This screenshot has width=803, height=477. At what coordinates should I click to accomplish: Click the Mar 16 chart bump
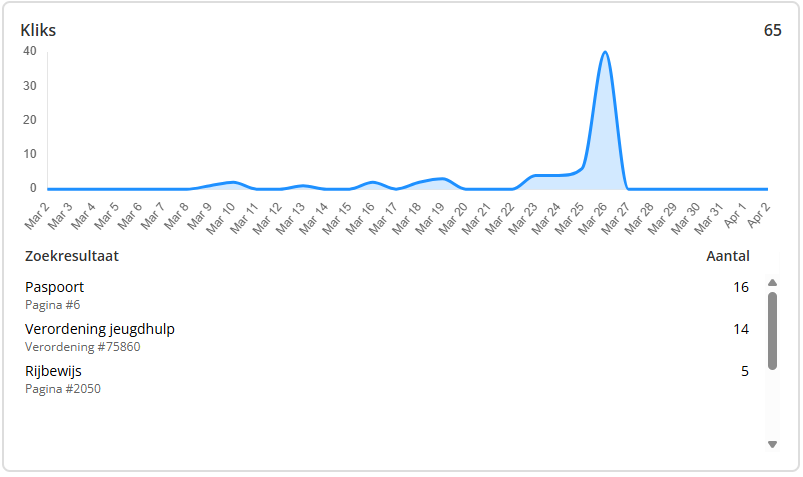(x=371, y=182)
